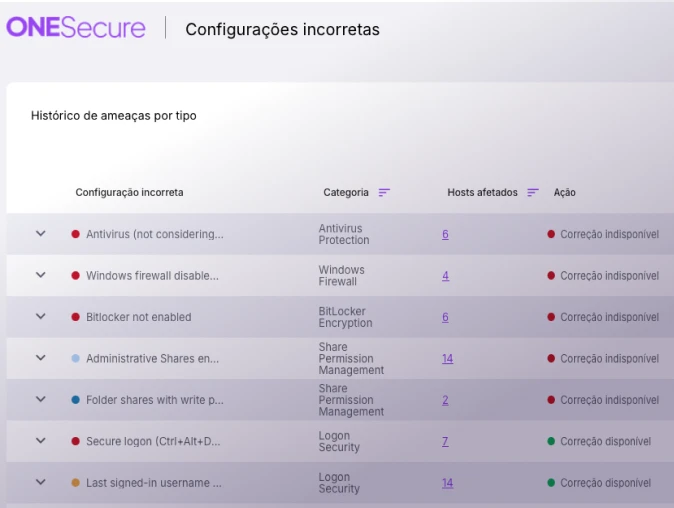Sort by Categoria column icon
674x508 pixels.
(x=384, y=193)
